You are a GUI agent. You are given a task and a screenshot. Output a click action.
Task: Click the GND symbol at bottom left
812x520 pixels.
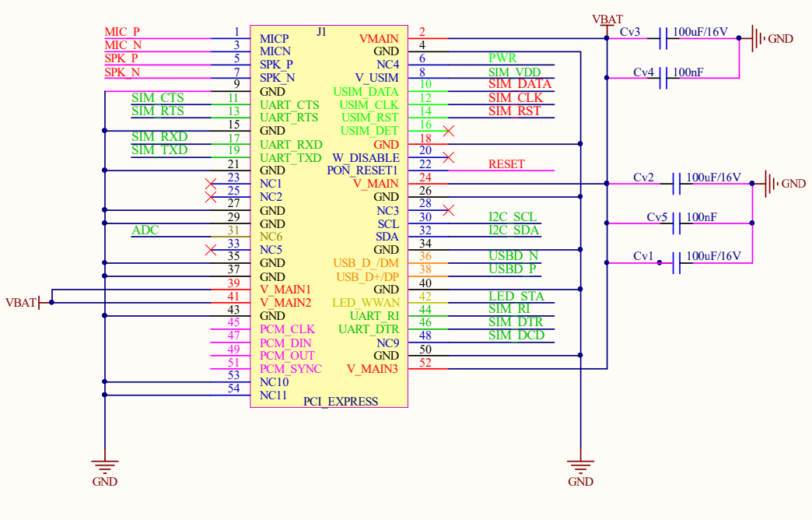(104, 466)
